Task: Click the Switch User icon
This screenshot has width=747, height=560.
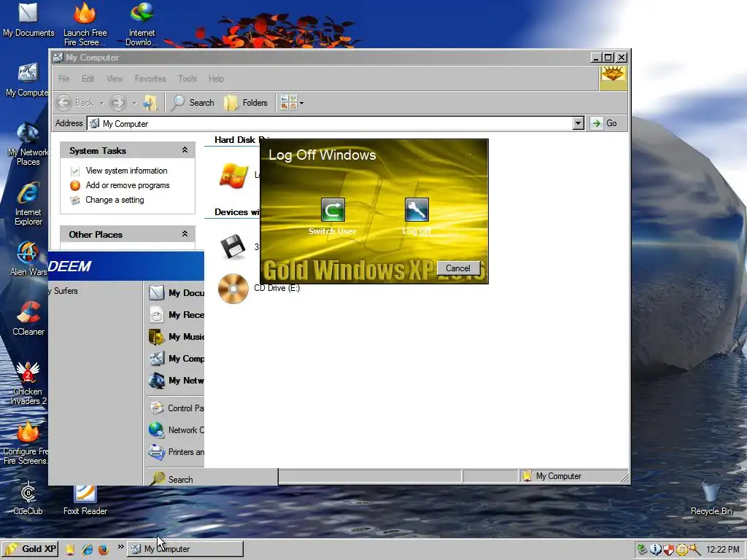Action: coord(333,209)
